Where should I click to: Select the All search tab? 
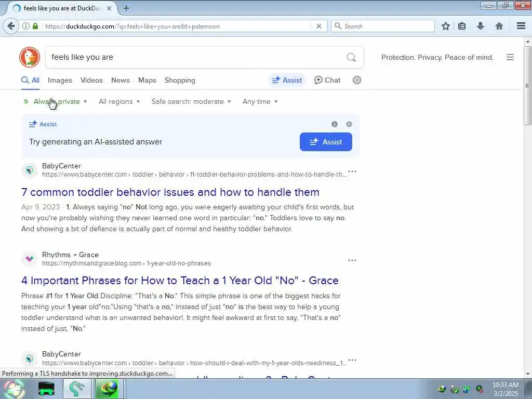(x=30, y=81)
